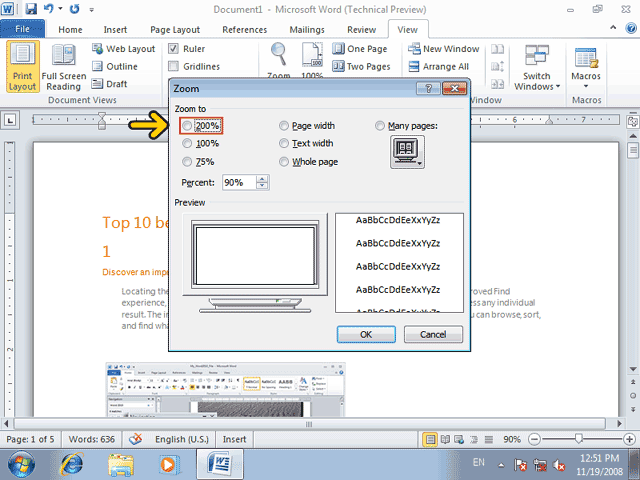The height and width of the screenshot is (480, 640).
Task: Select the Page width radio button
Action: (284, 126)
